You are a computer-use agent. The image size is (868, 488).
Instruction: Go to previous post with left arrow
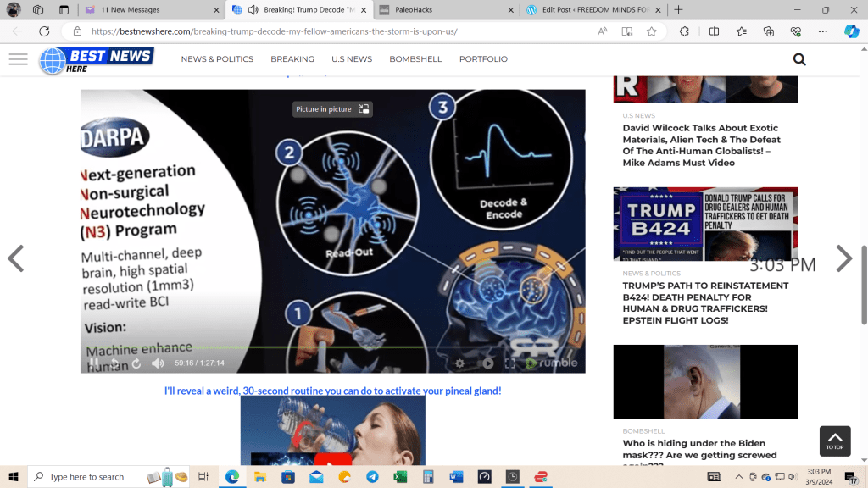(15, 258)
